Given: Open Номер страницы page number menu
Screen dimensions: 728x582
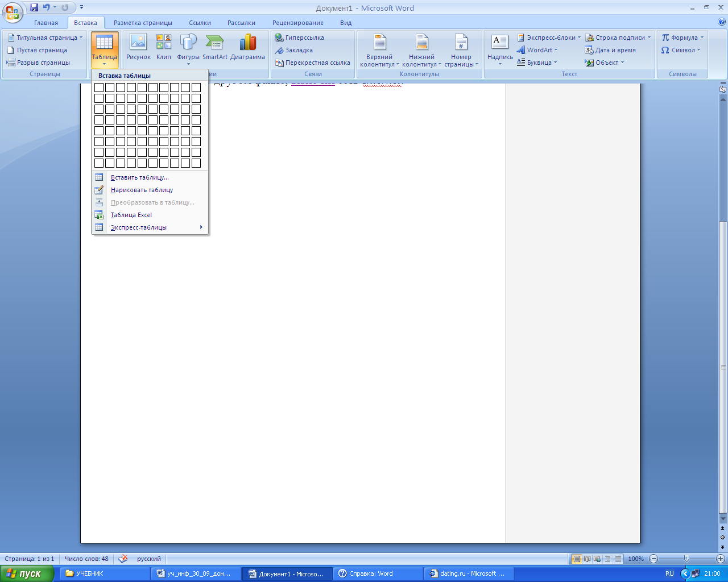Looking at the screenshot, I should pyautogui.click(x=461, y=50).
